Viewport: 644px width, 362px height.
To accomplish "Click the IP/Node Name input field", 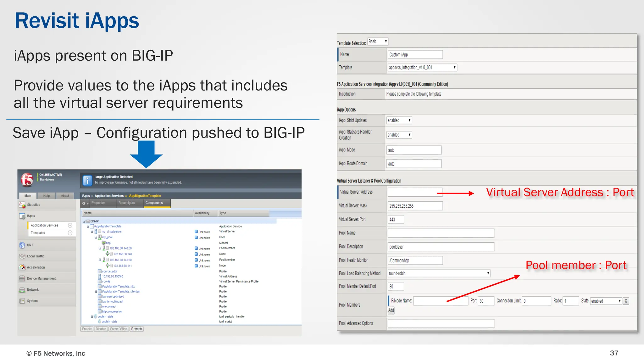I will click(441, 301).
